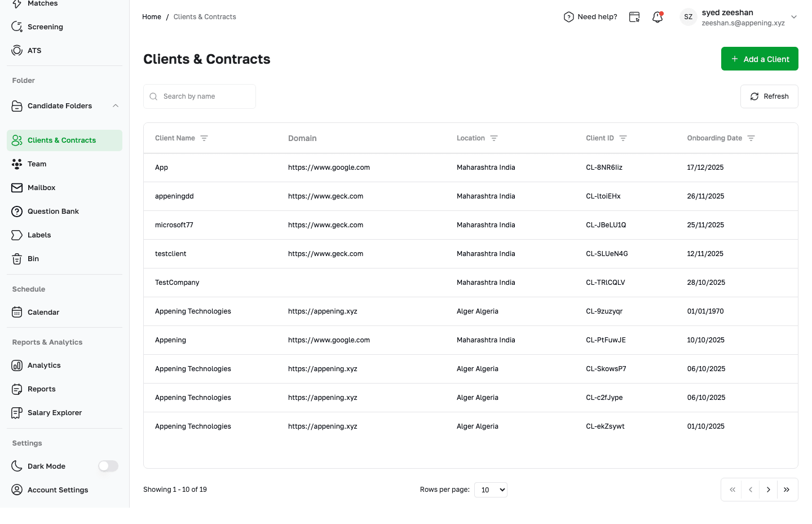
Task: Open the Screening menu item
Action: [x=64, y=27]
